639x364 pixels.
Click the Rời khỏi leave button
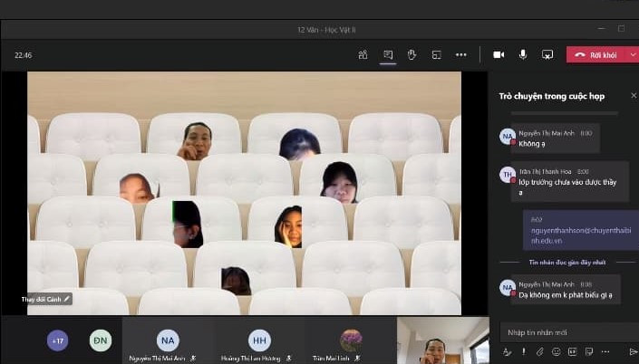pyautogui.click(x=596, y=54)
